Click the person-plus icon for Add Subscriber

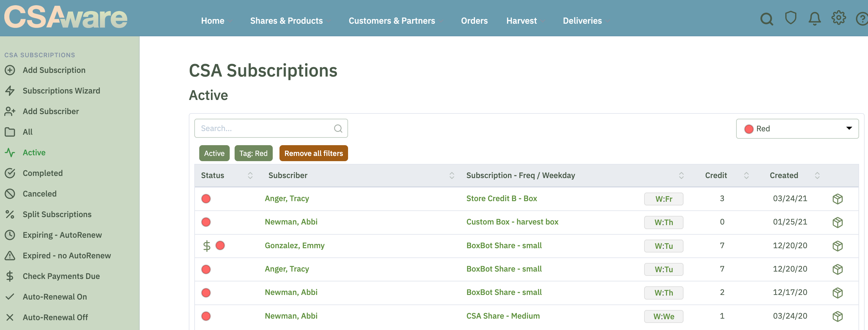pyautogui.click(x=10, y=111)
